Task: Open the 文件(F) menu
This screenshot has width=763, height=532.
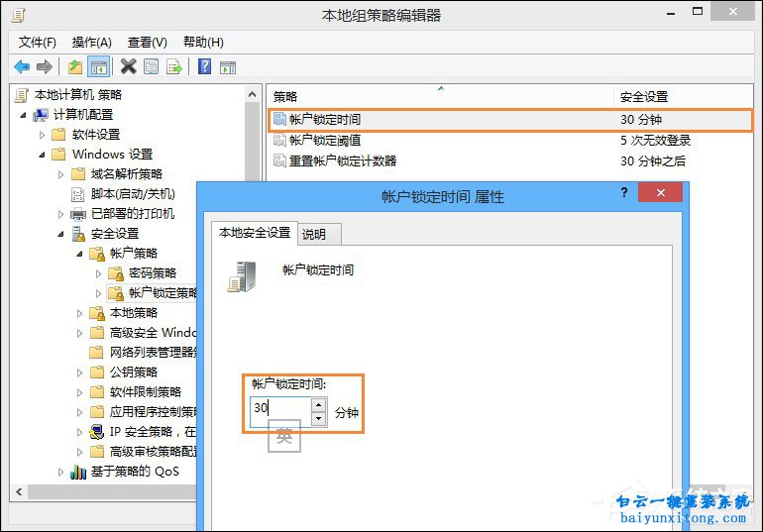Action: 38,43
